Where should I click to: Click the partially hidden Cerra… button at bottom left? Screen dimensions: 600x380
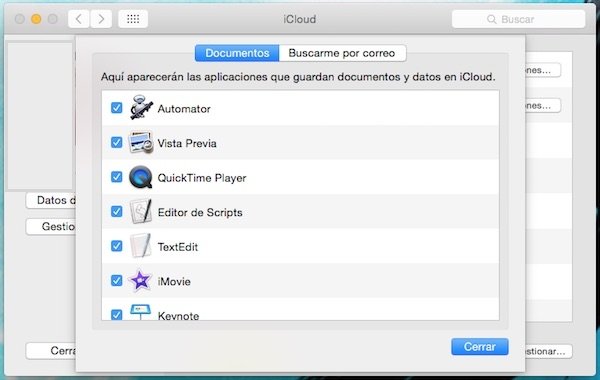[x=51, y=351]
